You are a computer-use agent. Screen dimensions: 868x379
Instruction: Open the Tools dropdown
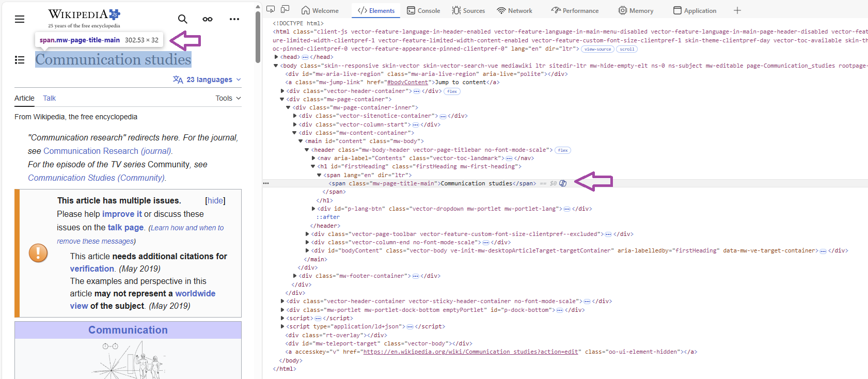click(228, 98)
